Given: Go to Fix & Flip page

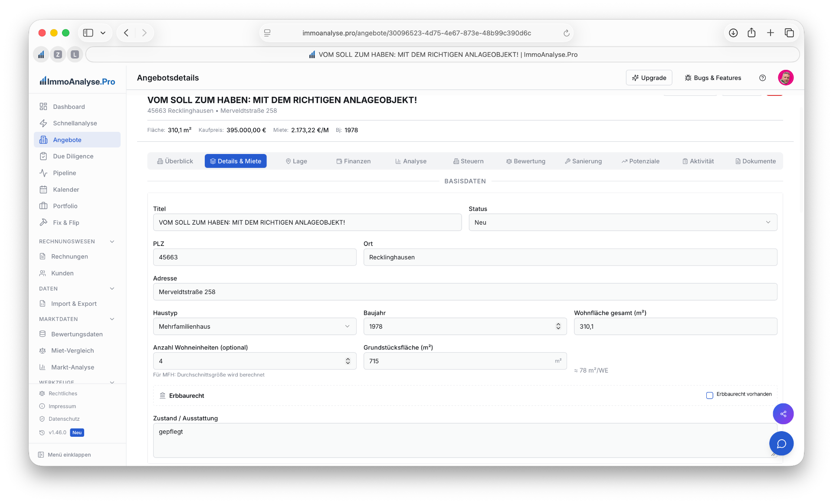Looking at the screenshot, I should pos(77,223).
